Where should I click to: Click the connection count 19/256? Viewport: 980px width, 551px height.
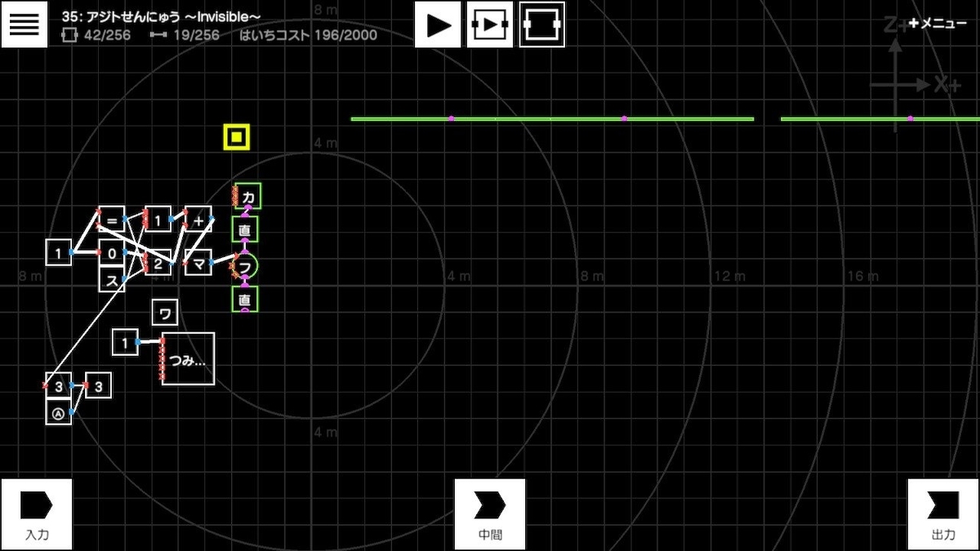click(x=185, y=35)
